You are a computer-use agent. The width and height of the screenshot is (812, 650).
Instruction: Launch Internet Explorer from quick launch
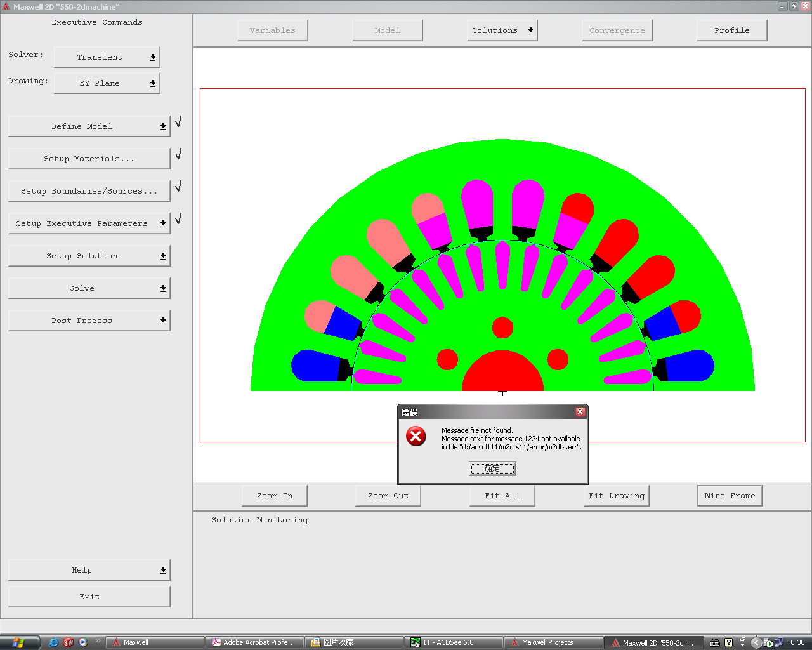point(53,642)
